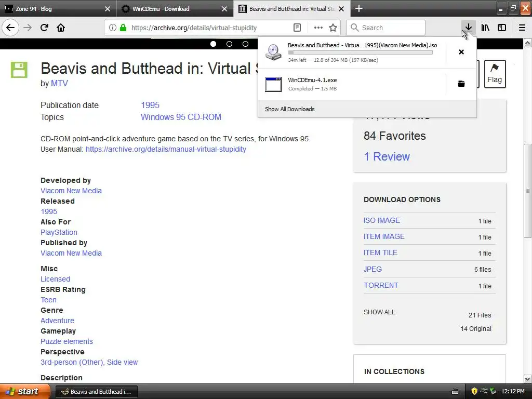
Task: Select the first carousel dot
Action: [213, 44]
